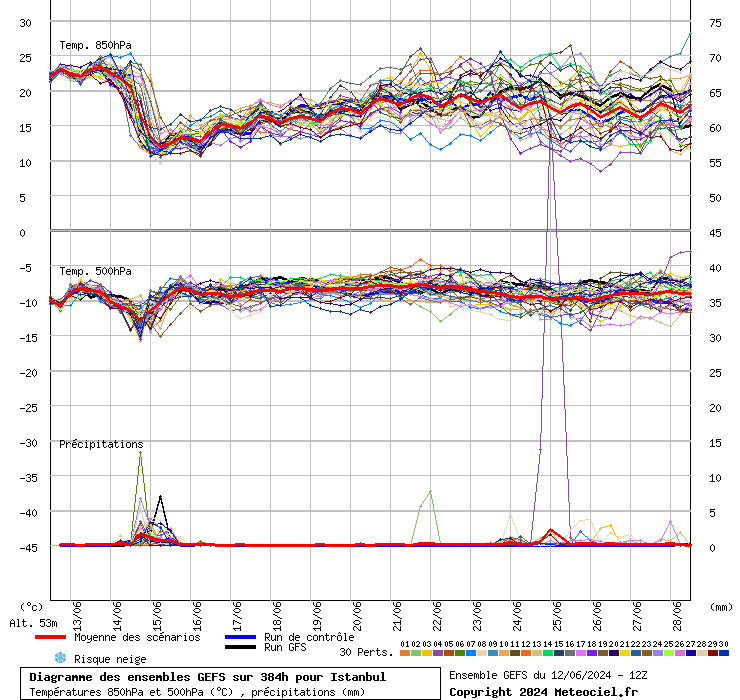The image size is (740, 700).
Task: Select perturbation 20 dark indigo swatch
Action: click(x=614, y=653)
